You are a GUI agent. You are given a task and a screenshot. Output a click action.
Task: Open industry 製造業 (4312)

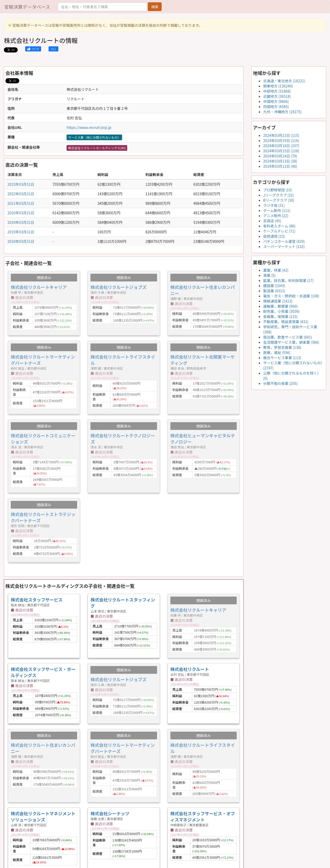(x=274, y=291)
